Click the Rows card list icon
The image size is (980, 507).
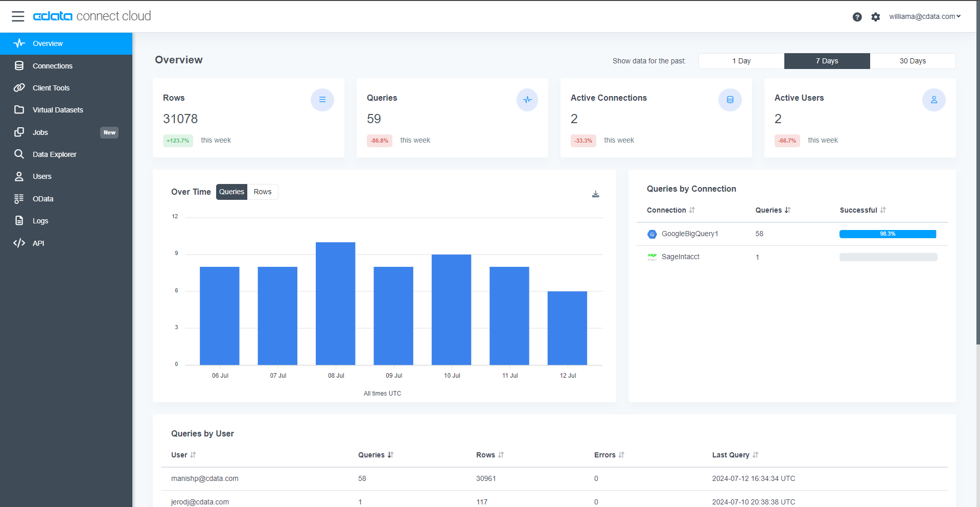pyautogui.click(x=322, y=100)
